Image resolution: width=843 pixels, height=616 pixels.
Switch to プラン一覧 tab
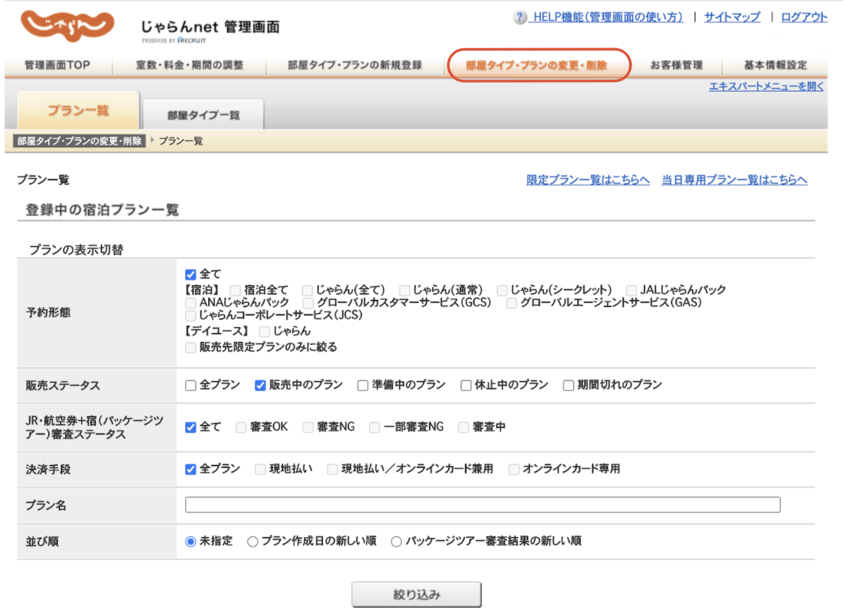tap(78, 110)
